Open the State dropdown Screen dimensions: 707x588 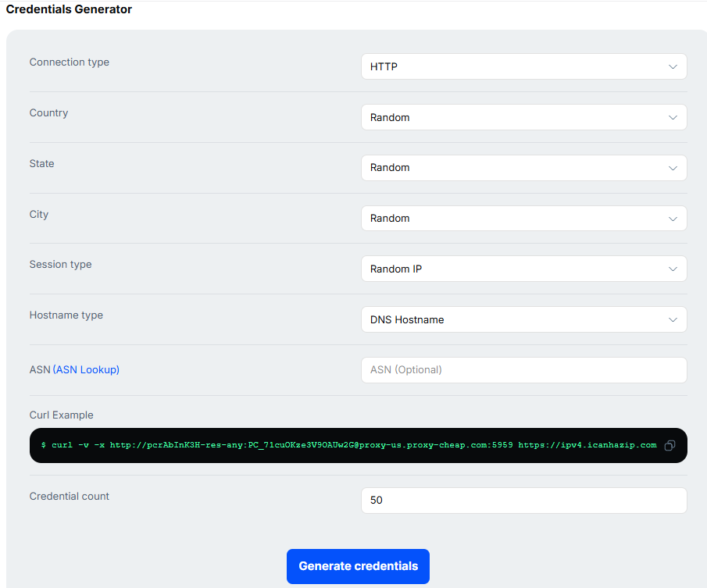pyautogui.click(x=523, y=167)
